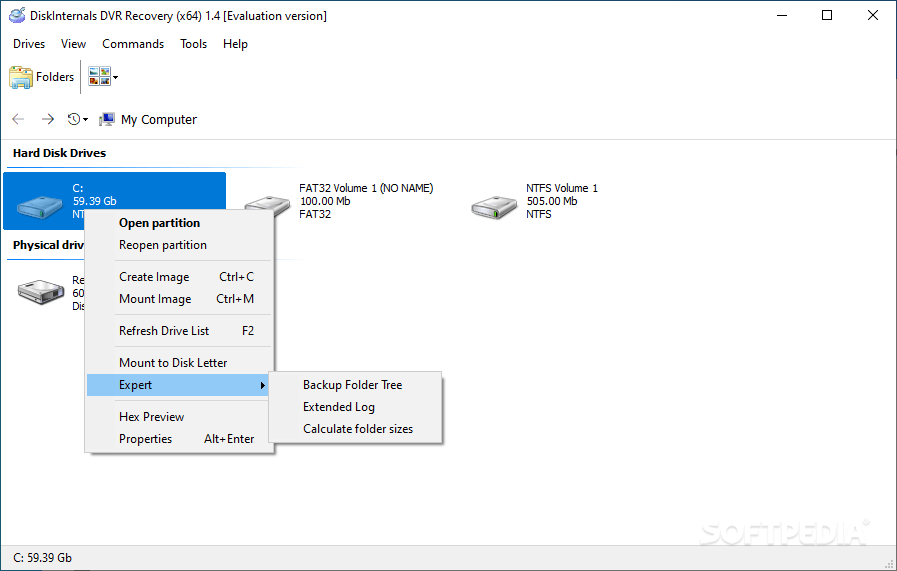Select the physical drive disk icon
897x571 pixels.
(41, 292)
